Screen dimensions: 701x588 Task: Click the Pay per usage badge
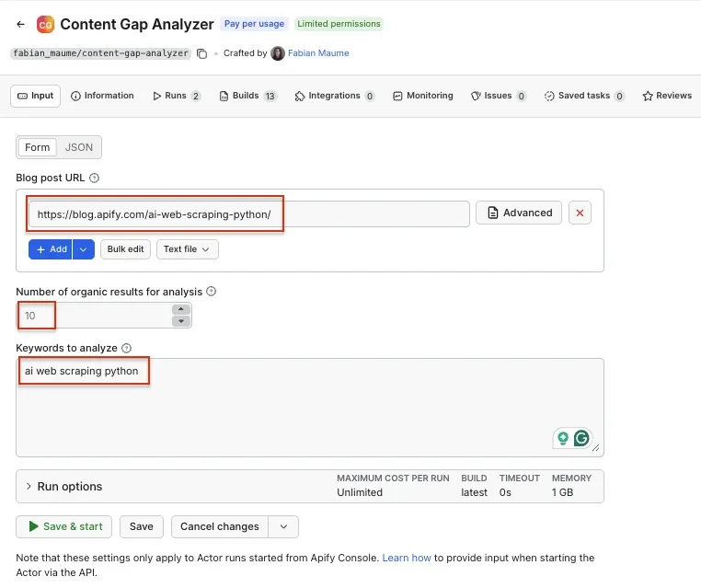pos(254,24)
